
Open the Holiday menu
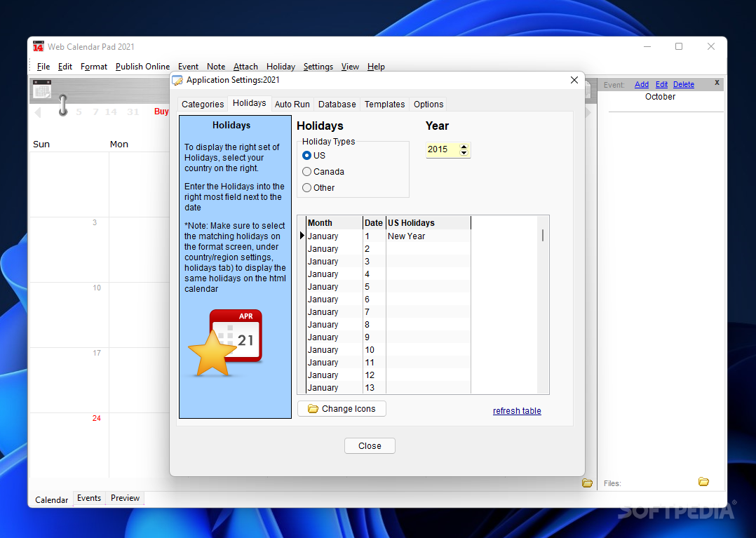281,67
